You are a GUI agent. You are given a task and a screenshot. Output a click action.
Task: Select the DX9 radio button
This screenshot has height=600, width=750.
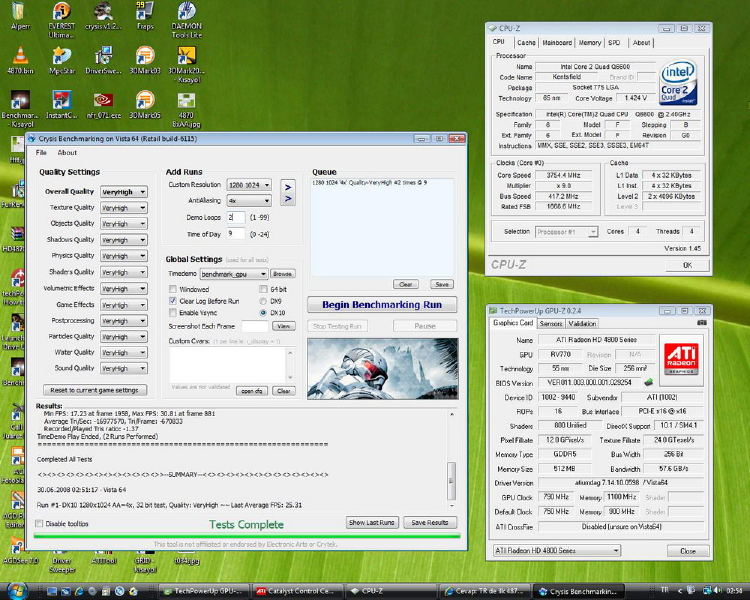point(263,301)
